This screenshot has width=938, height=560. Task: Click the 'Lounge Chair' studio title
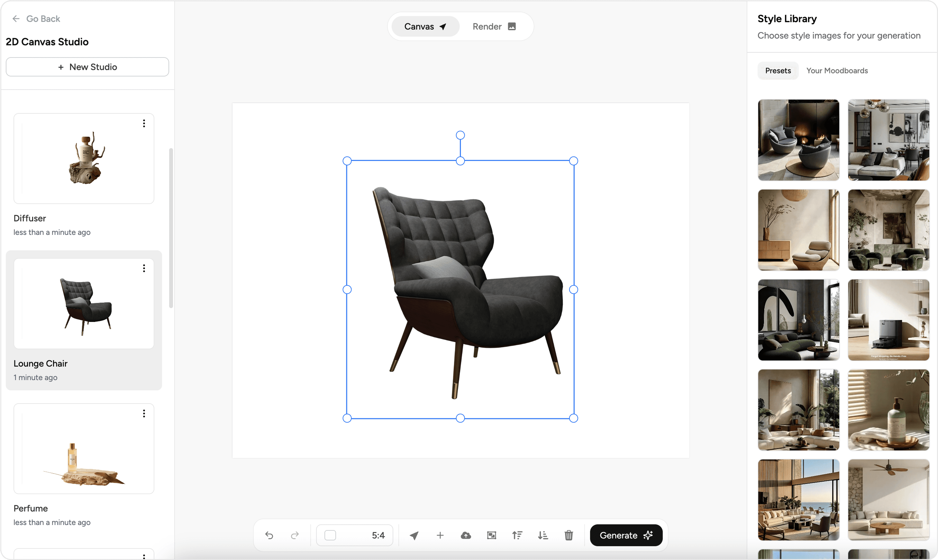pos(41,363)
